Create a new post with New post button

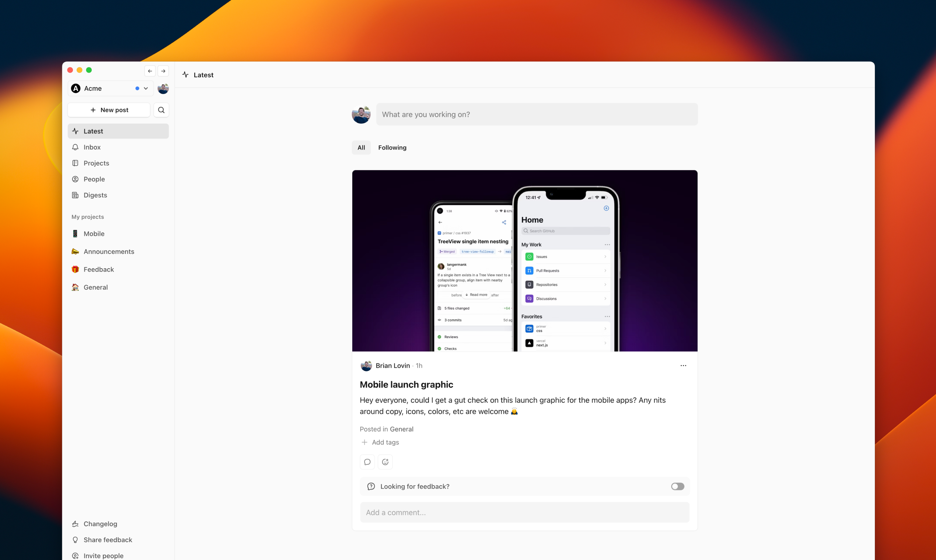tap(109, 110)
